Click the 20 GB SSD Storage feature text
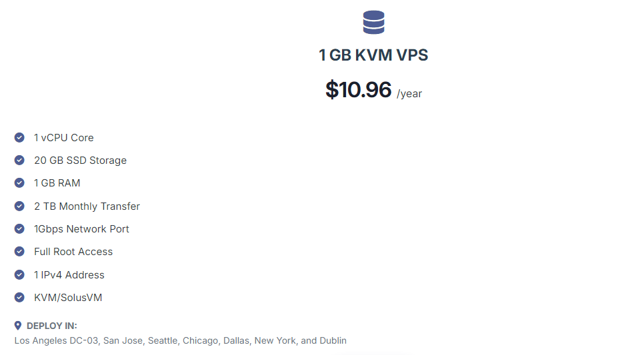644x355 pixels. 80,161
